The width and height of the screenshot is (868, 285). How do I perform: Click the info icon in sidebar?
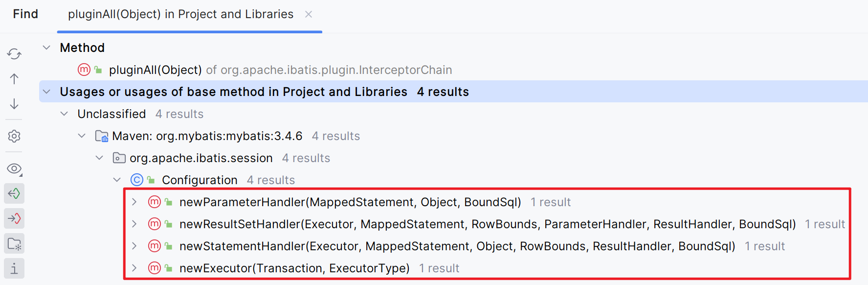point(14,268)
